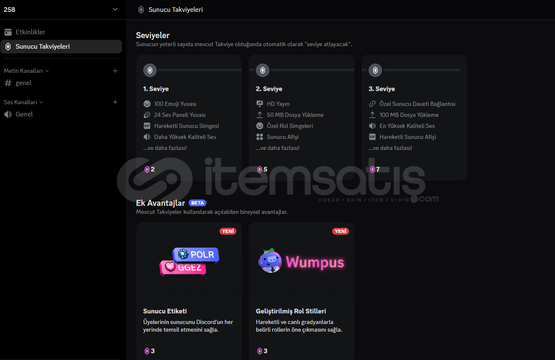
Task: Click the speaker icon beside Genel
Action: 8,114
